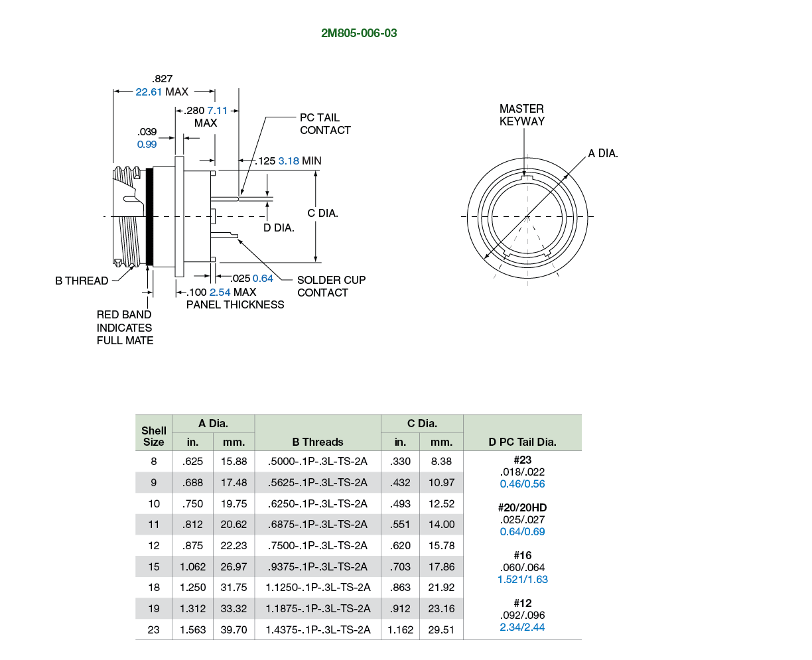Viewport: 812px width, 660px height.
Task: Select the .827 dimension label
Action: pyautogui.click(x=163, y=78)
